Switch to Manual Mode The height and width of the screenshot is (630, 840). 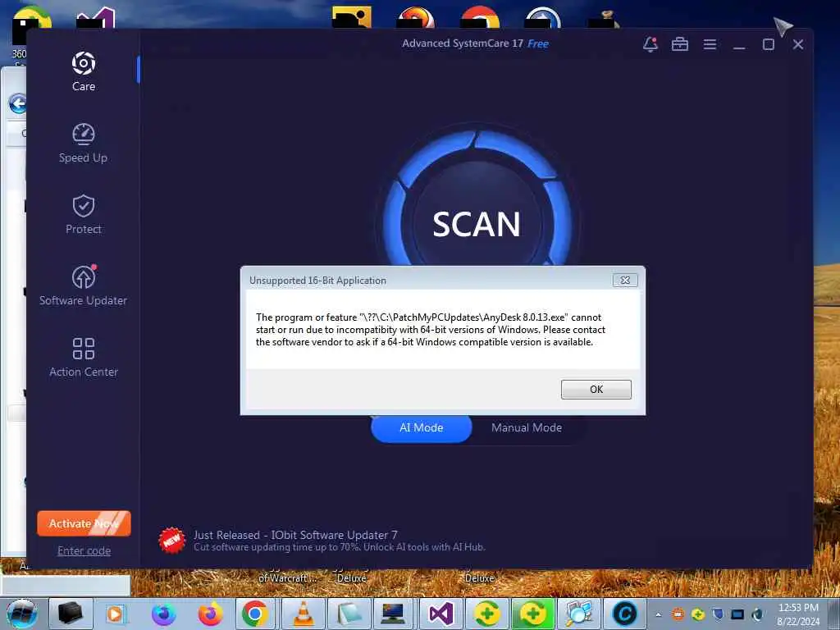click(x=527, y=428)
